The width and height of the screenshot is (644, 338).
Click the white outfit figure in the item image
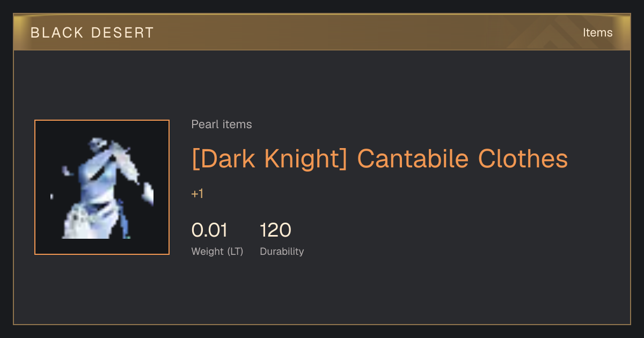point(102,188)
